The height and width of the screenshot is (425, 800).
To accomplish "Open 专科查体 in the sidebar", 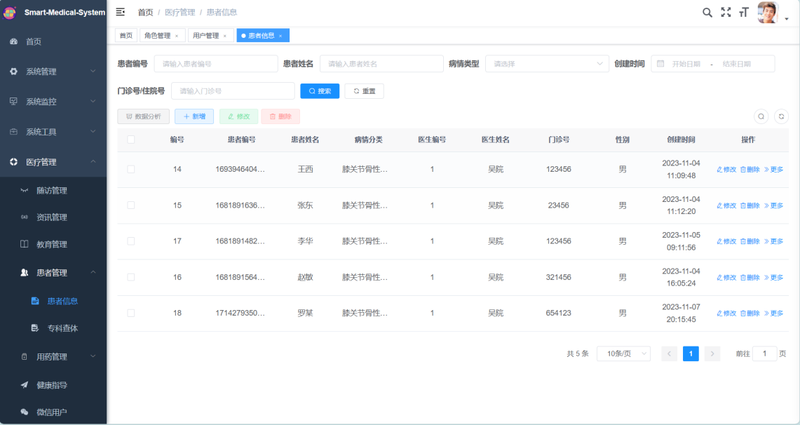I will pos(62,328).
